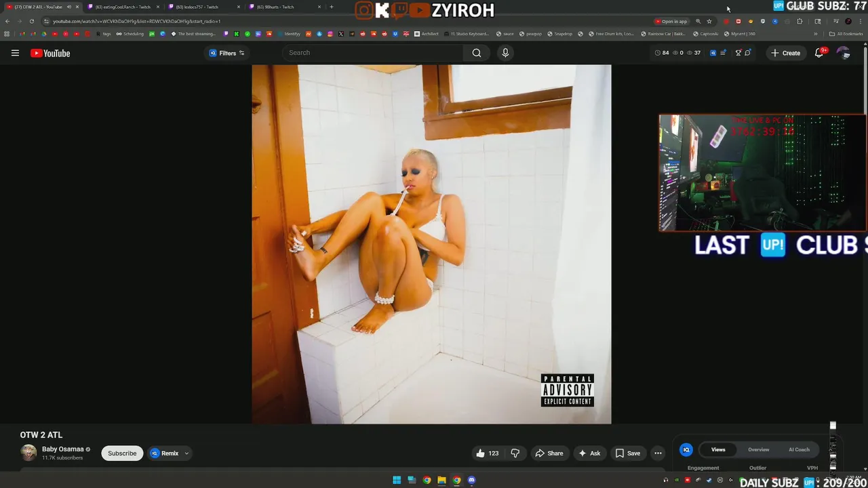Open File Explorer from the taskbar
Viewport: 868px width, 488px height.
441,480
